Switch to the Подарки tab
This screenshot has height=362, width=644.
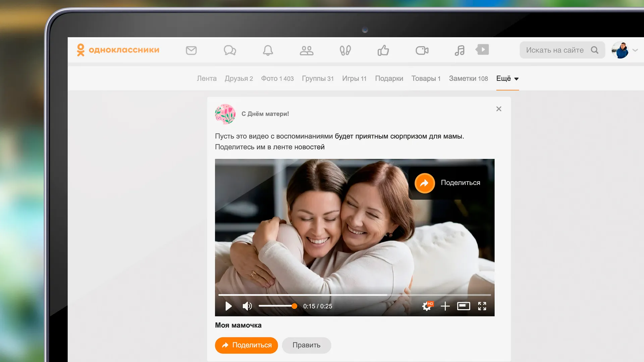[389, 78]
